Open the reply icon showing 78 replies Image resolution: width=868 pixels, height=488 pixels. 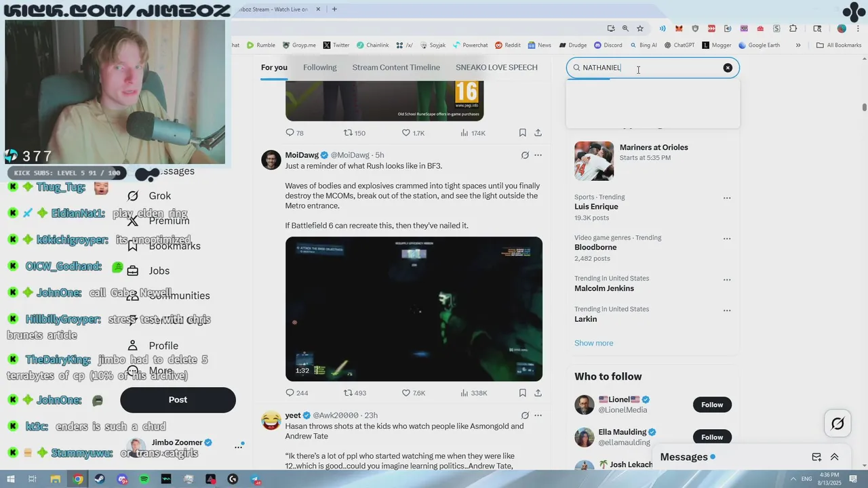click(x=294, y=133)
